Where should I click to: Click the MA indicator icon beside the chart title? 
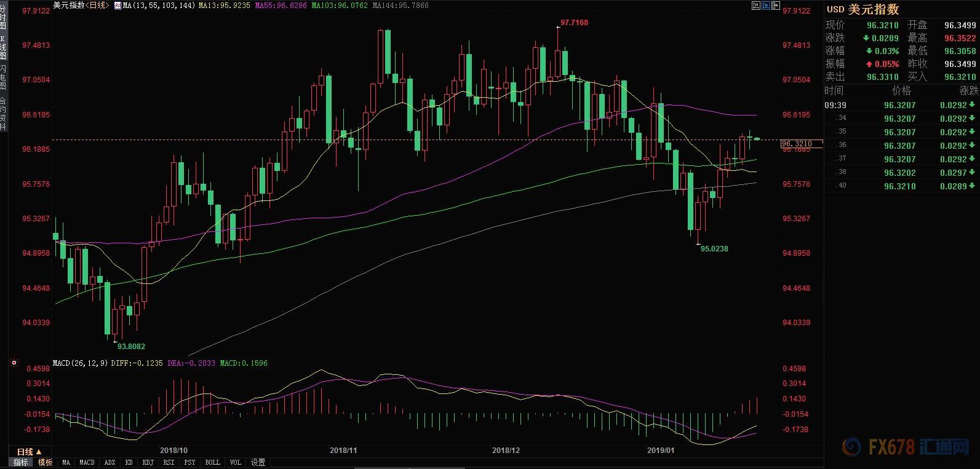(x=118, y=6)
